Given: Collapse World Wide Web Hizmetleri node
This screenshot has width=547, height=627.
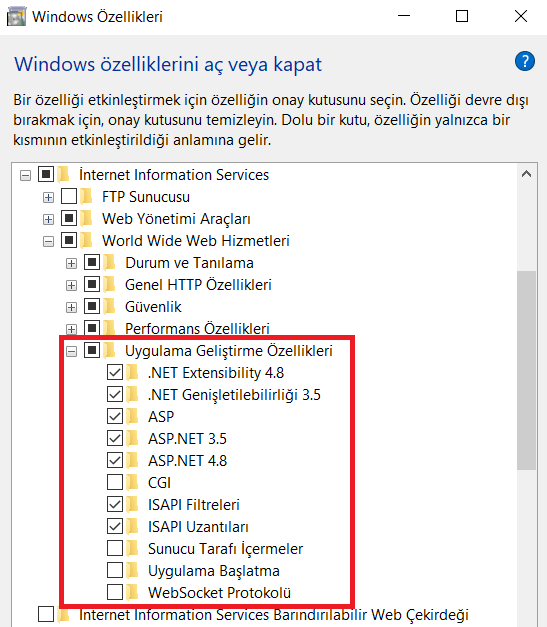Looking at the screenshot, I should (48, 242).
